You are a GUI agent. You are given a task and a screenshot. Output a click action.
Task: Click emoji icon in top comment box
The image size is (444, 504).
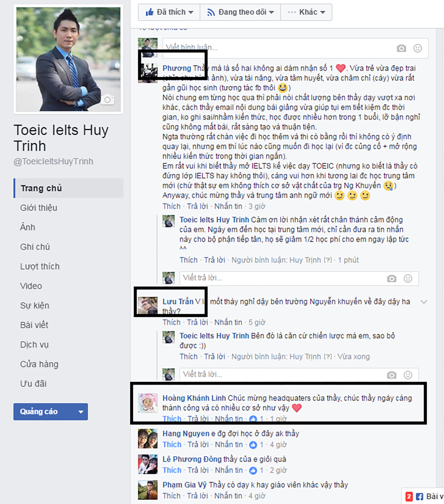coord(418,48)
